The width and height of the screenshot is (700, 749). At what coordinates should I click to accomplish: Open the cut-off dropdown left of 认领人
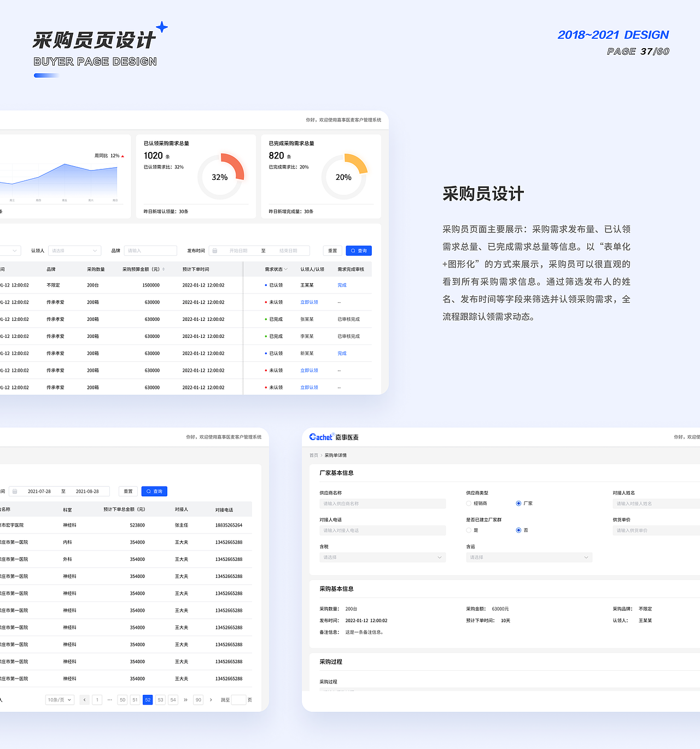point(10,251)
